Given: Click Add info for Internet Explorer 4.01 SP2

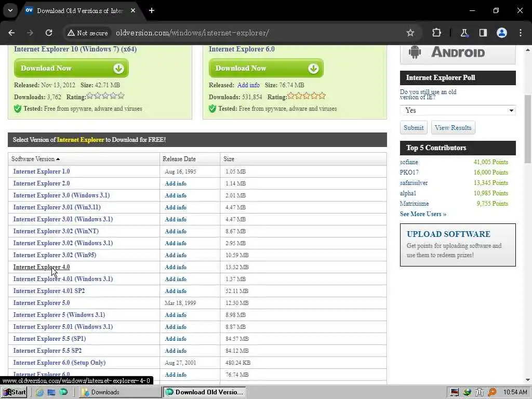Looking at the screenshot, I should 176,291.
